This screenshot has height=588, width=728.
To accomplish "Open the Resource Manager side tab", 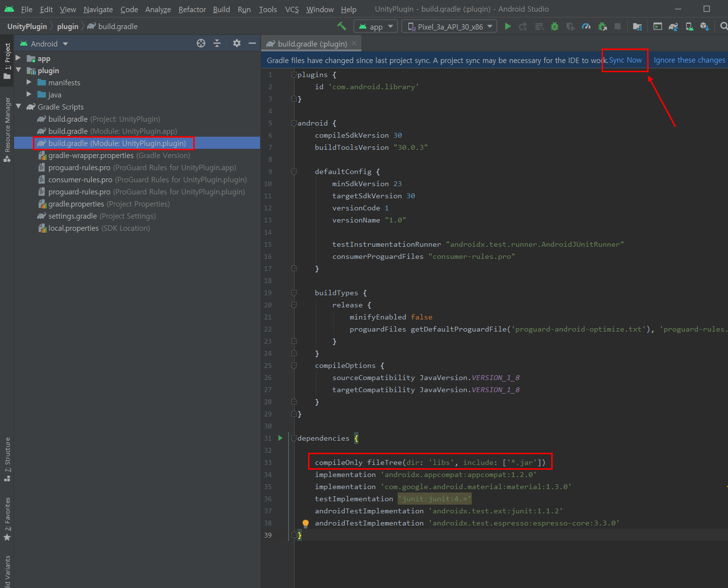I will pyautogui.click(x=7, y=129).
